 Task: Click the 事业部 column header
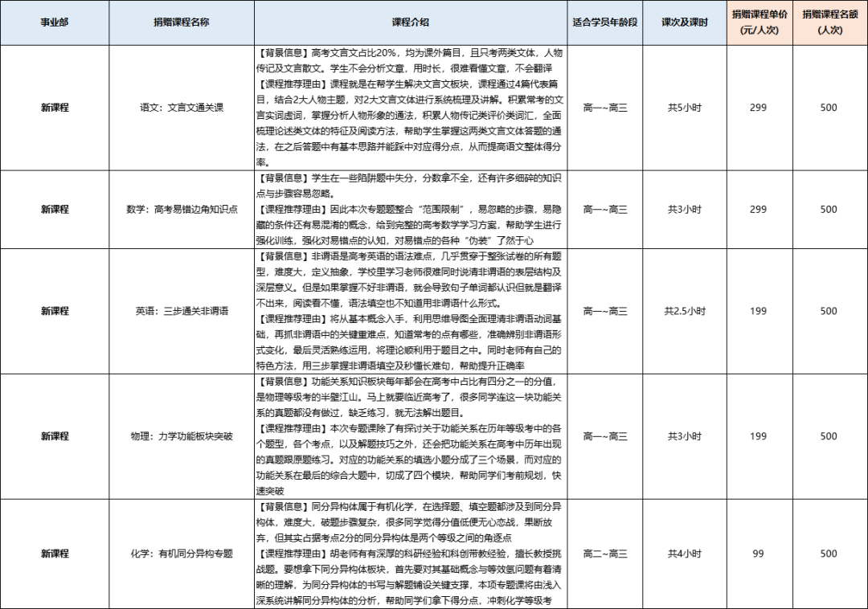(x=55, y=22)
